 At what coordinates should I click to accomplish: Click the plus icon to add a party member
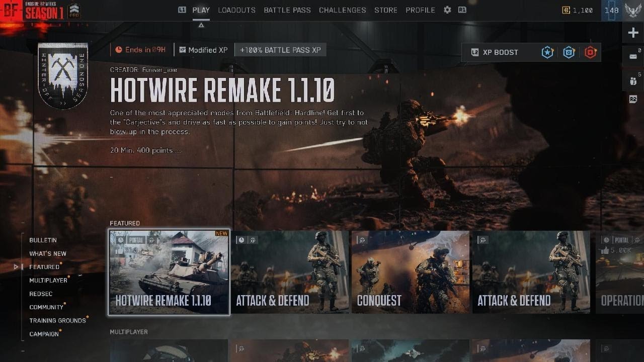pos(633,33)
